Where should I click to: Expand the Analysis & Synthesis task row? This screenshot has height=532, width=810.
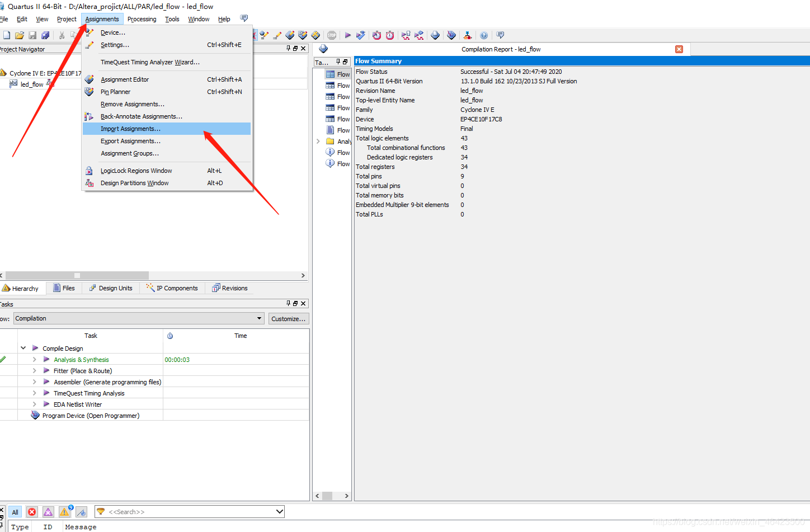(35, 359)
